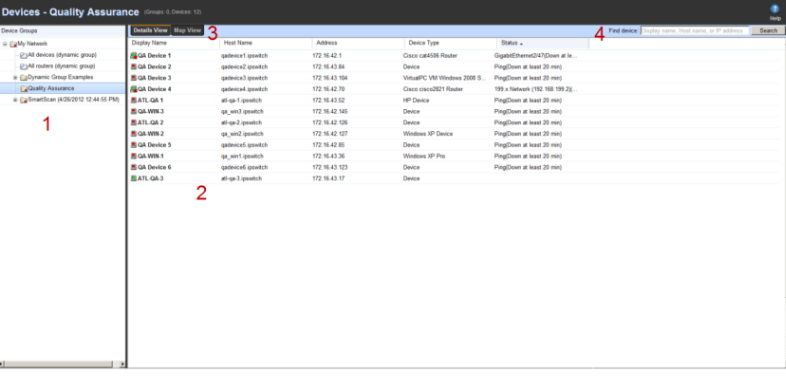The height and width of the screenshot is (388, 786).
Task: Click host name atl-qa-1.ipswitch
Action: (241, 100)
